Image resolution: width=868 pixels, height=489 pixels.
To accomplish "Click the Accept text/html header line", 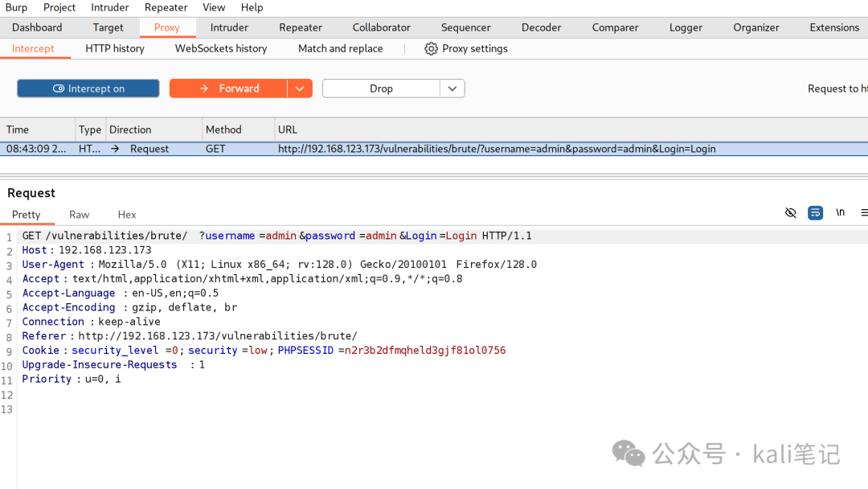I will click(x=242, y=279).
